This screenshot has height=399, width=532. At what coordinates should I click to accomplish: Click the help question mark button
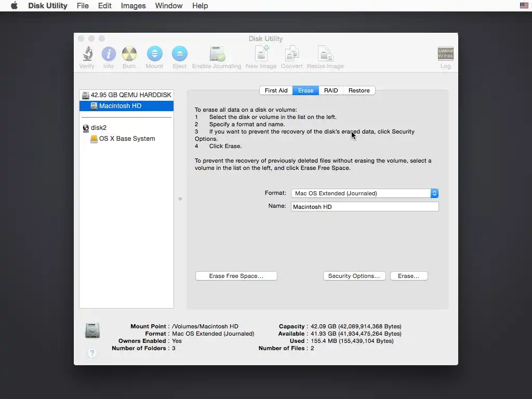tap(92, 353)
